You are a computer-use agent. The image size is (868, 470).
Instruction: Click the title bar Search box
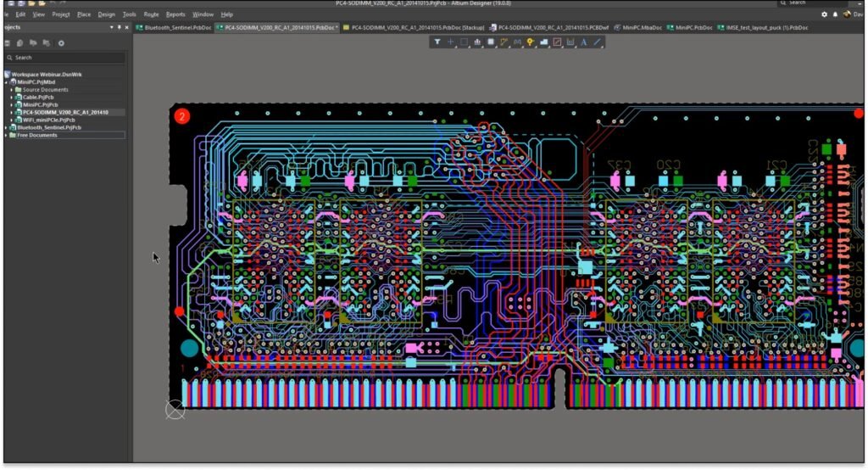point(812,3)
